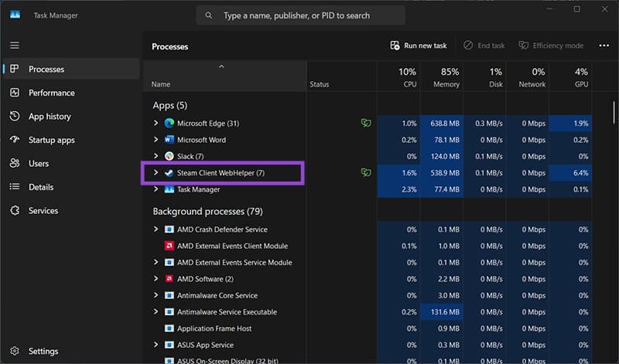Focus the name, publisher, or PID search box
The width and height of the screenshot is (619, 364).
pos(301,15)
